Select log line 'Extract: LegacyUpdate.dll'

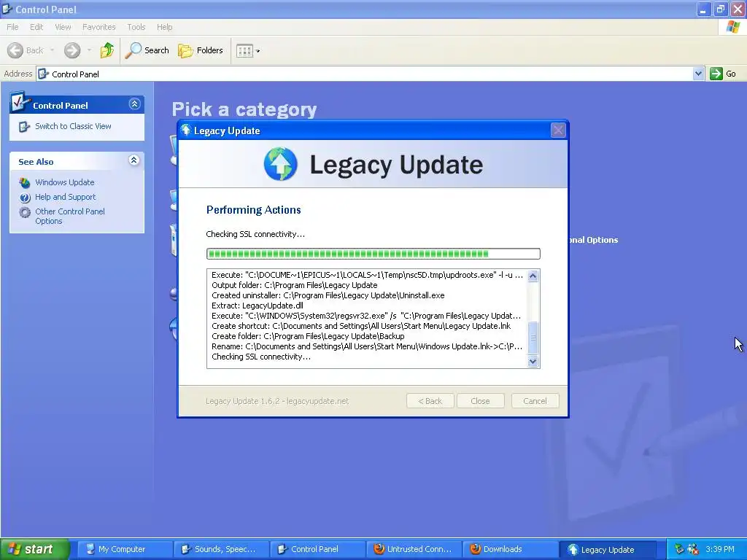coord(258,306)
